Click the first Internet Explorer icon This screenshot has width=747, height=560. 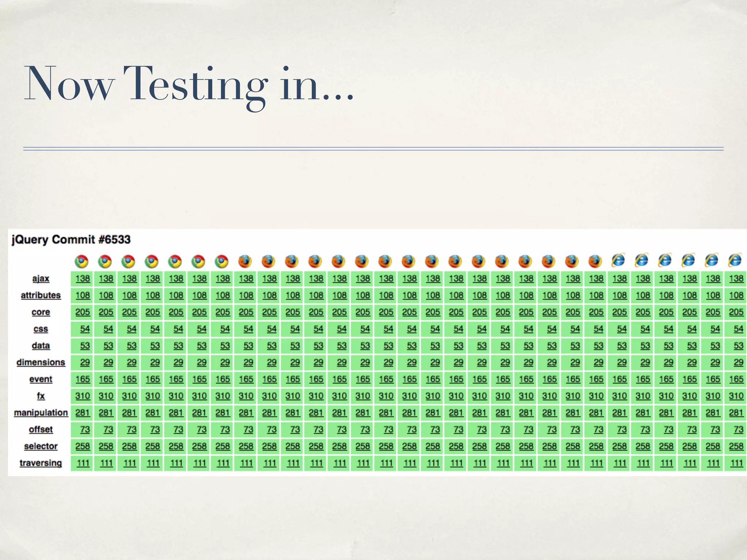619,260
